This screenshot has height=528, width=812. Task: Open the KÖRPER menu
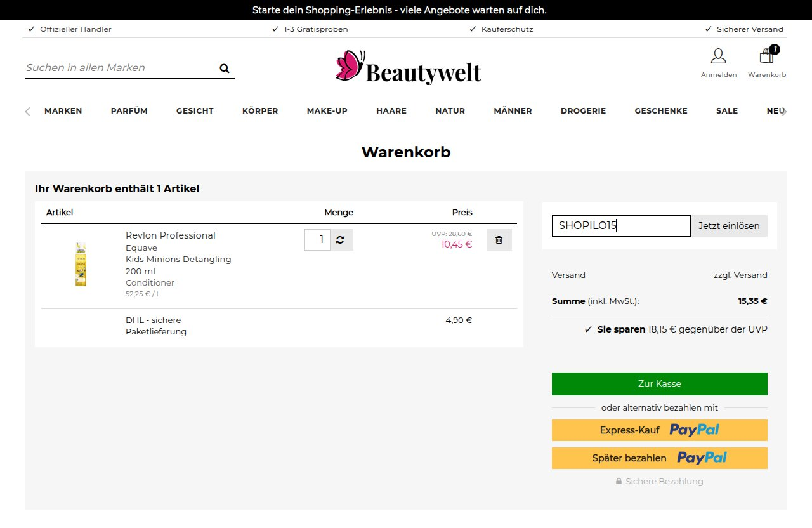(x=260, y=111)
